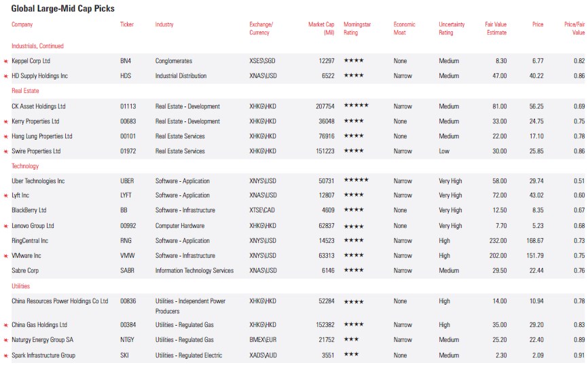Screen dimensions: 588x365
Task: Click the Economic Moat column header
Action: [x=405, y=28]
